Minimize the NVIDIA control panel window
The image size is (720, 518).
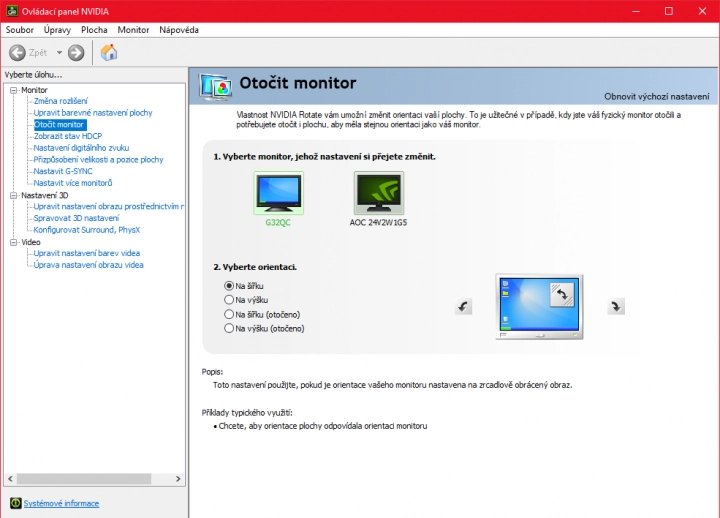click(x=636, y=11)
